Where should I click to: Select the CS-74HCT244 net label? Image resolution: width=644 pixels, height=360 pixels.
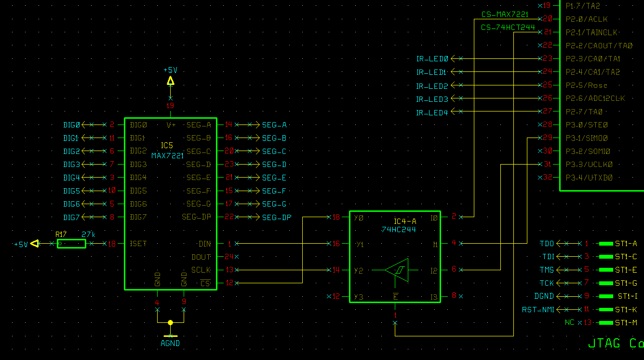(x=508, y=28)
